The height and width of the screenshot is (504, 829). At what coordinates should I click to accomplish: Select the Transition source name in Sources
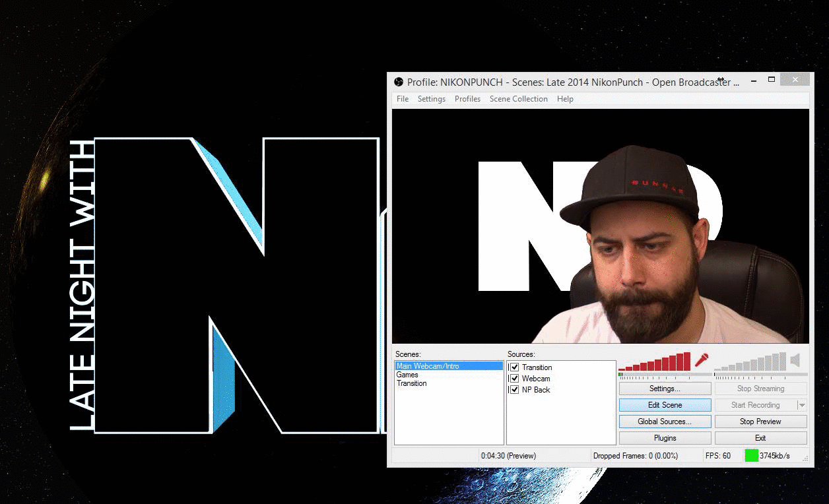click(537, 367)
